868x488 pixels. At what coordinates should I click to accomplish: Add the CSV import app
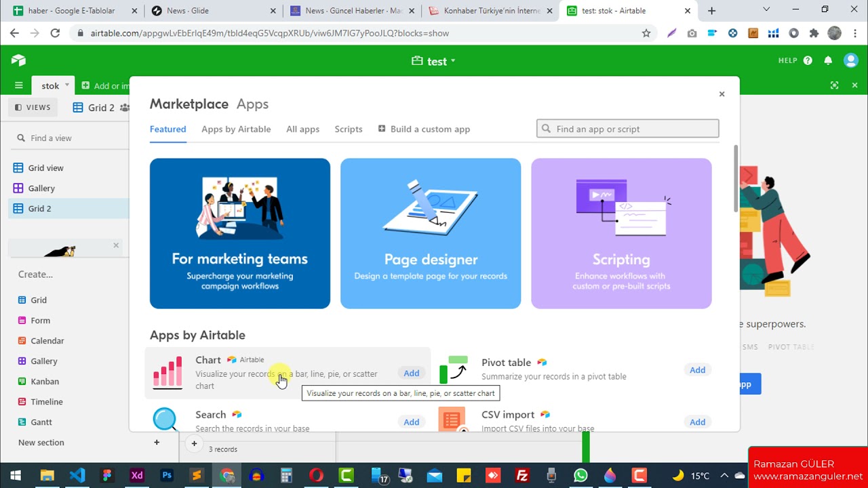[x=698, y=422]
